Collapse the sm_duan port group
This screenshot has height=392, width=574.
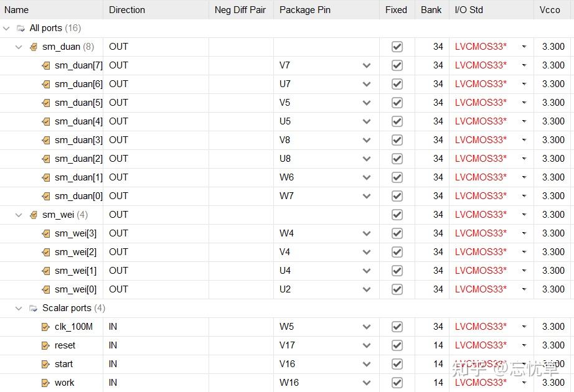(19, 47)
